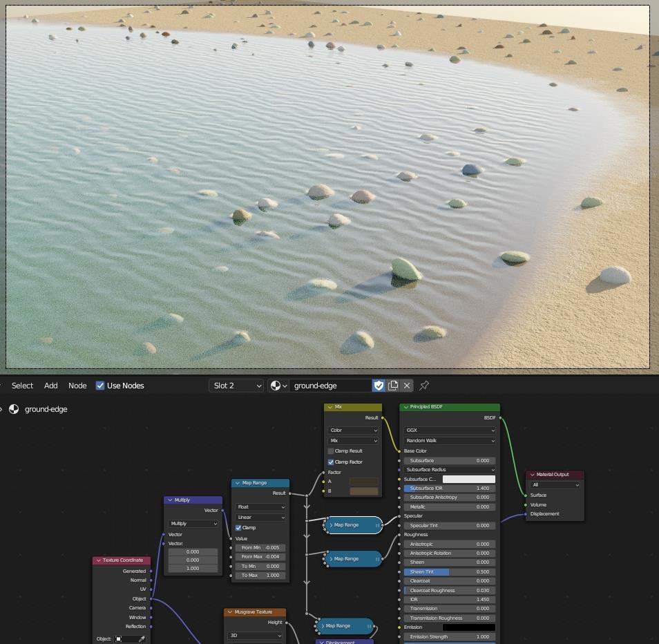The height and width of the screenshot is (644, 659).
Task: Open the Node menu
Action: pos(77,386)
